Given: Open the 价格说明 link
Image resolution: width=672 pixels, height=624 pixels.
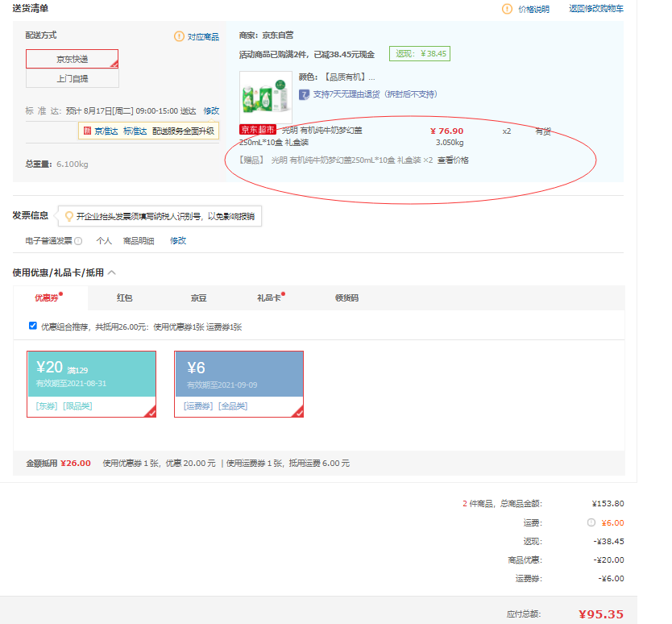Looking at the screenshot, I should point(533,9).
